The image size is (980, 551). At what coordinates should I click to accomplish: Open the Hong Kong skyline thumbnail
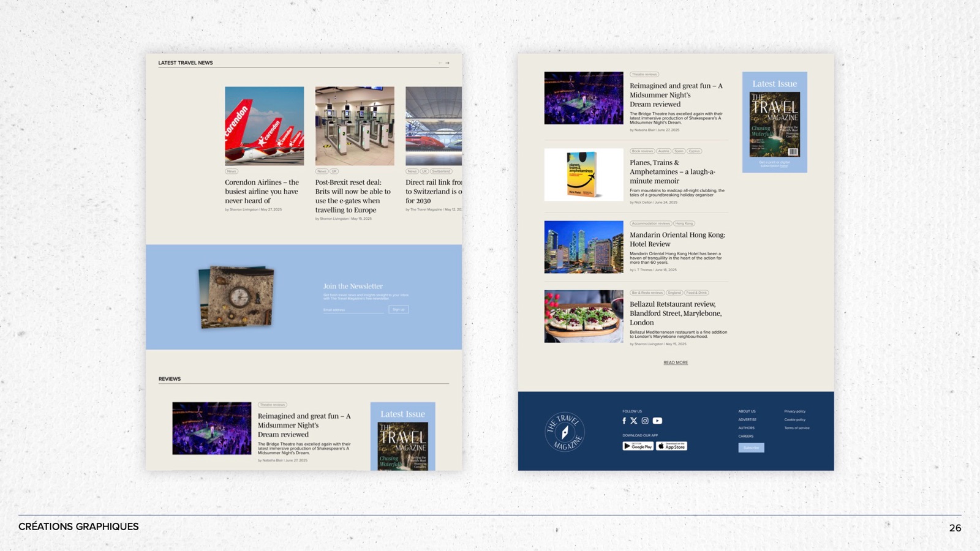584,247
